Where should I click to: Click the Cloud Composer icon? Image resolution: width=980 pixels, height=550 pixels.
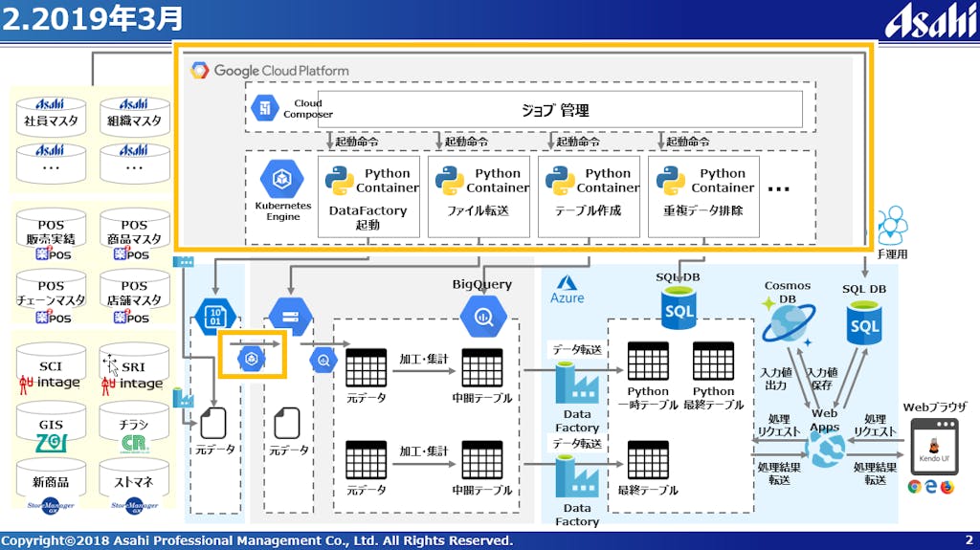pos(265,108)
